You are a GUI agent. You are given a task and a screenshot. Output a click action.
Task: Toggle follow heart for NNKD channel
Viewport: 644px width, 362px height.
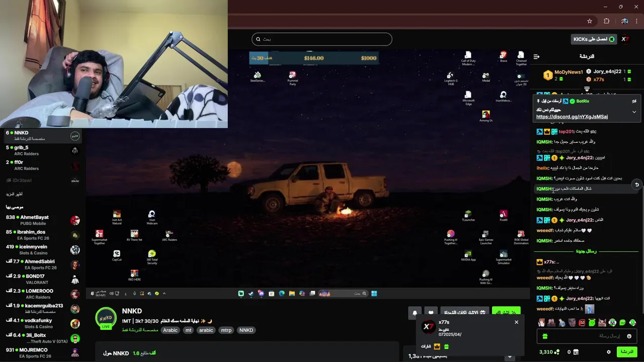431,313
